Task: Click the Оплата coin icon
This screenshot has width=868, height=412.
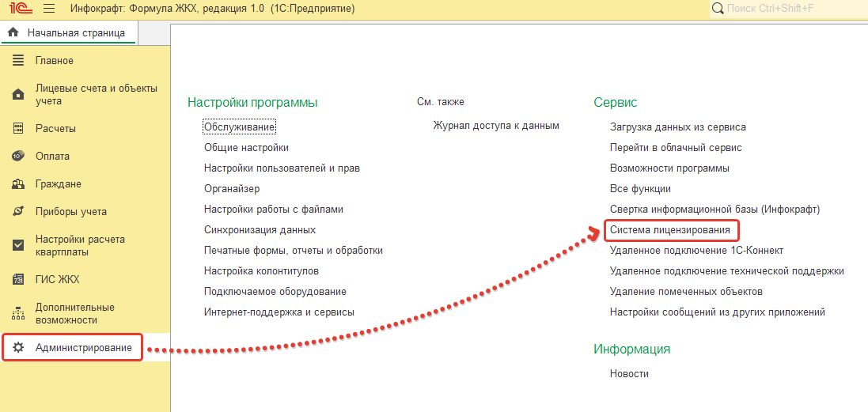Action: click(18, 157)
